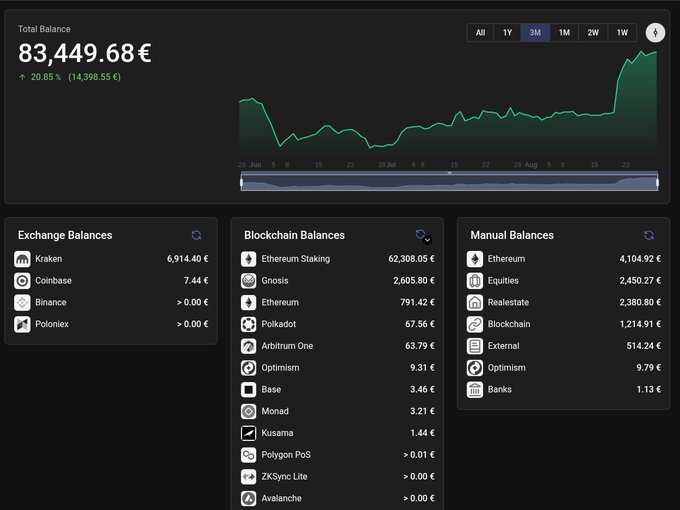Click the total balance 83,449.68 €

(x=85, y=53)
